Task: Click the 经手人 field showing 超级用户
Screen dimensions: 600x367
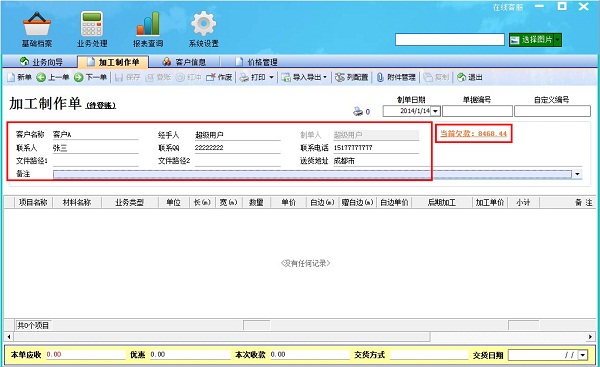Action: pyautogui.click(x=238, y=135)
